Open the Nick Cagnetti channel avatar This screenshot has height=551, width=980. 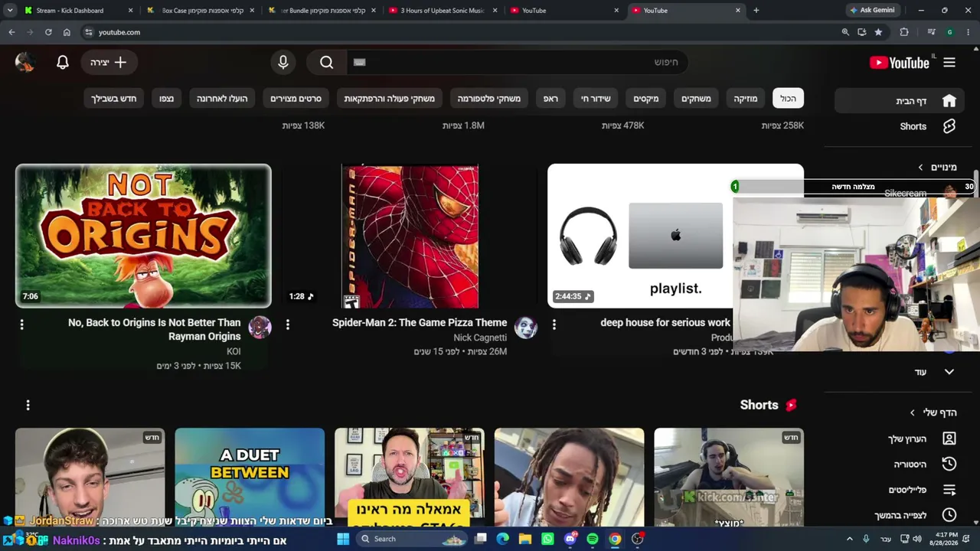click(x=526, y=328)
